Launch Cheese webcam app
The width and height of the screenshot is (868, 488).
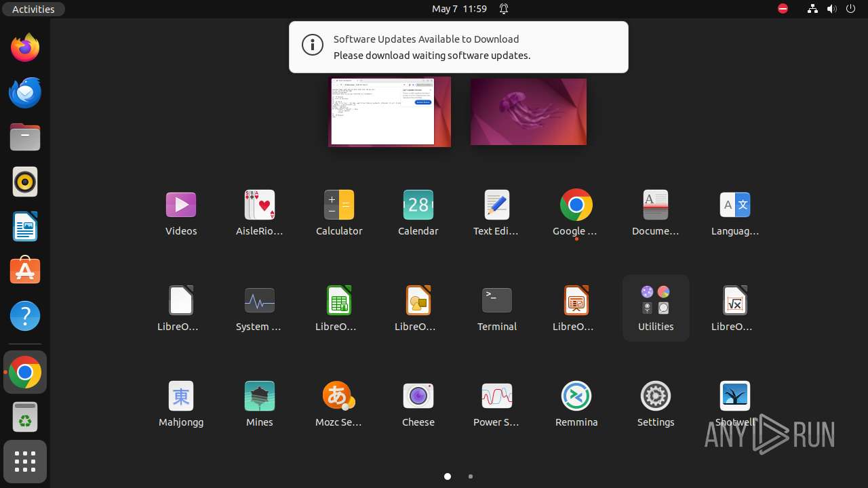coord(418,404)
